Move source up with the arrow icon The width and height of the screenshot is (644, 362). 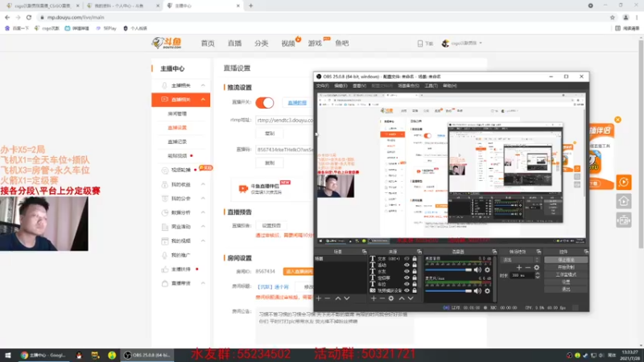pos(402,298)
